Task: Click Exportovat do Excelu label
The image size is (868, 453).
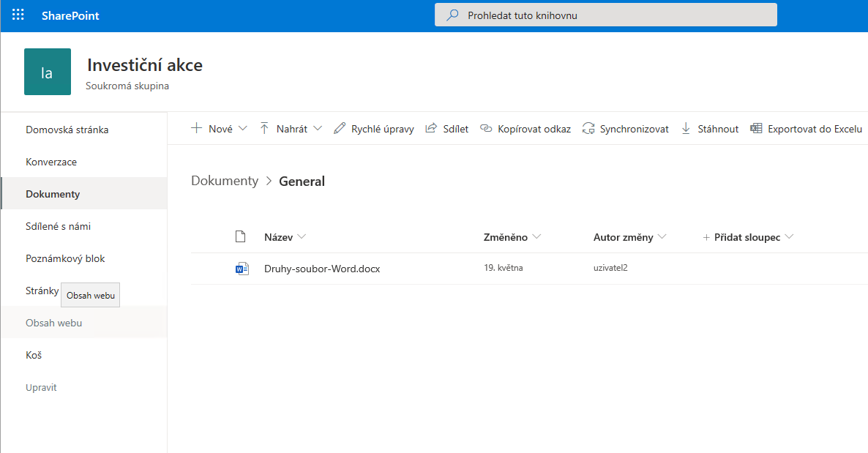Action: pos(815,129)
